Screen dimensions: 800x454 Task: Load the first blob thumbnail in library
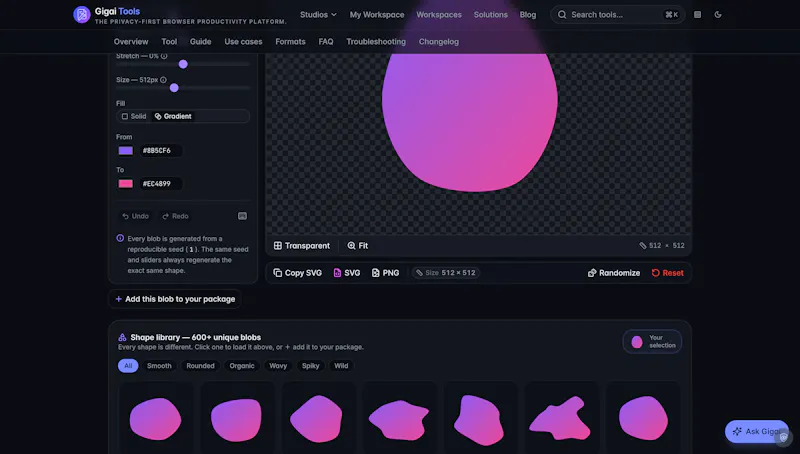[x=156, y=418]
